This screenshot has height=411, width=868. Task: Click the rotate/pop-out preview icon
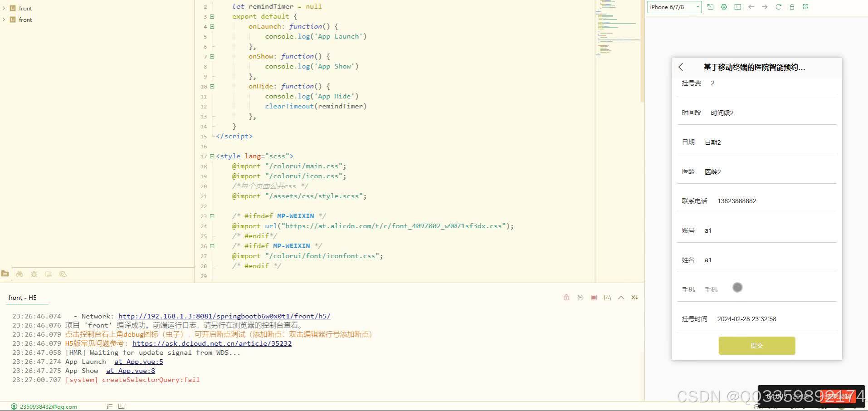[710, 7]
